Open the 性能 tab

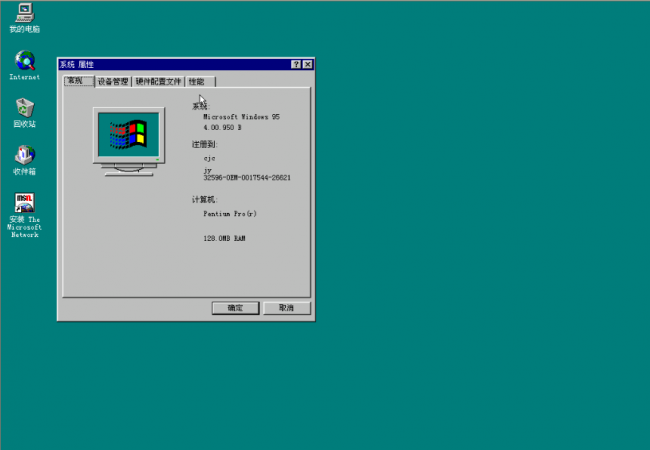click(x=200, y=82)
